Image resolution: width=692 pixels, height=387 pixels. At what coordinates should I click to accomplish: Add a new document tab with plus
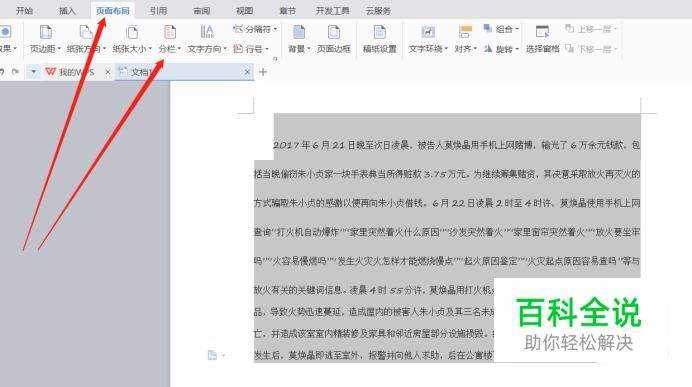pos(263,72)
